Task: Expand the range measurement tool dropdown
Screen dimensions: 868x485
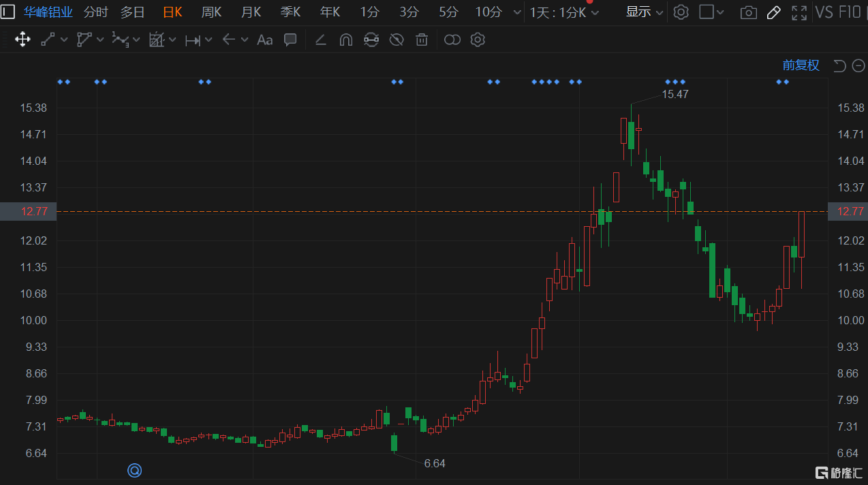Action: pyautogui.click(x=208, y=40)
